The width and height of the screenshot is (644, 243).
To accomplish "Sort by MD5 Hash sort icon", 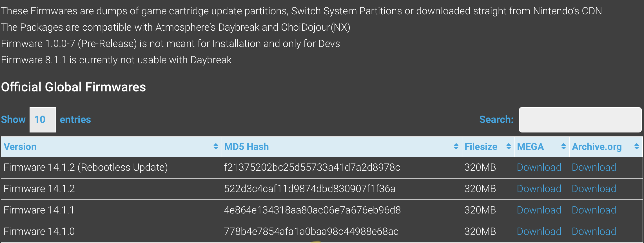I will 456,147.
